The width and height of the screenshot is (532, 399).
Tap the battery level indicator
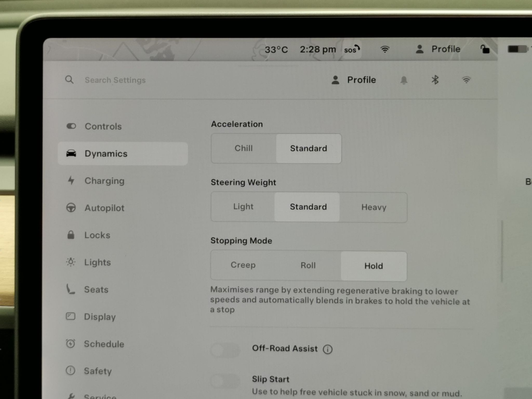(x=518, y=49)
